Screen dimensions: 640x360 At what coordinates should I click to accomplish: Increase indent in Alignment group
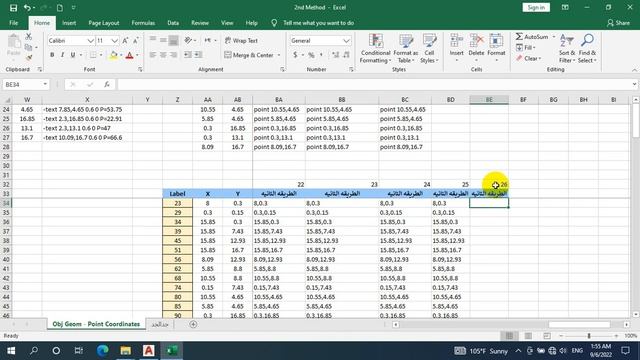pos(198,55)
